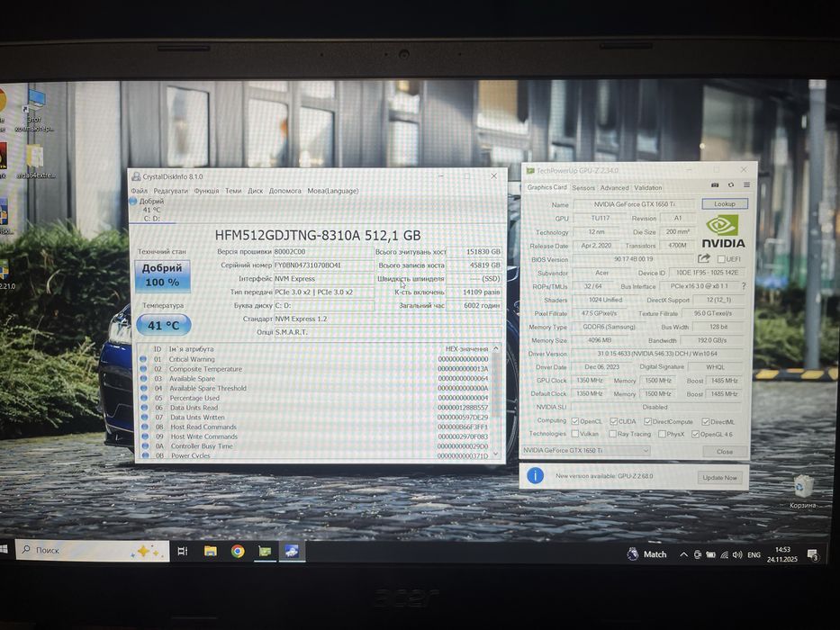This screenshot has width=840, height=630.
Task: Show hidden tray icons chevron
Action: [683, 555]
